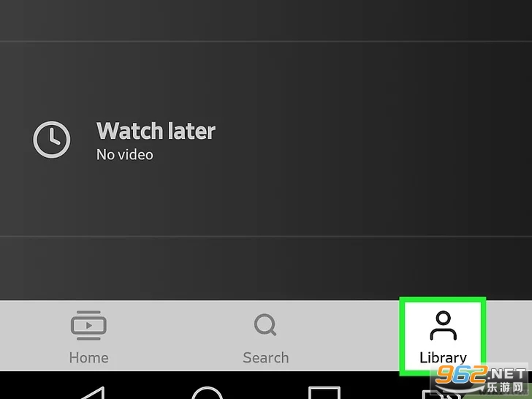The height and width of the screenshot is (399, 532).
Task: Tap the blank space right of Watch later
Action: [x=373, y=139]
